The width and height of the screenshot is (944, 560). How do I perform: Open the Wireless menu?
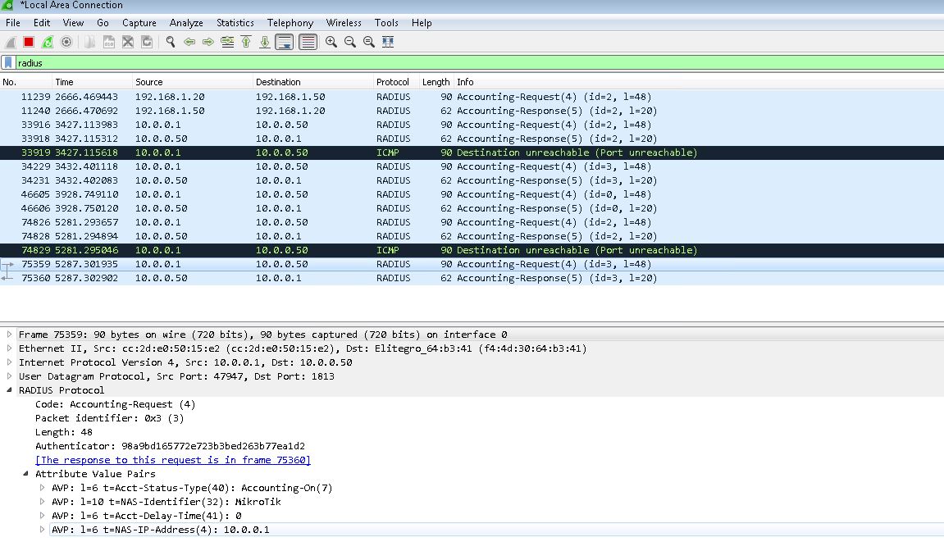pyautogui.click(x=344, y=23)
